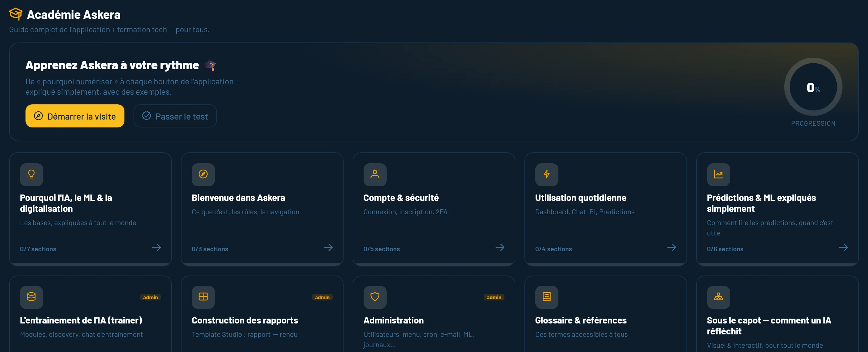
Task: Click the '0/6 sections' text
Action: 725,249
